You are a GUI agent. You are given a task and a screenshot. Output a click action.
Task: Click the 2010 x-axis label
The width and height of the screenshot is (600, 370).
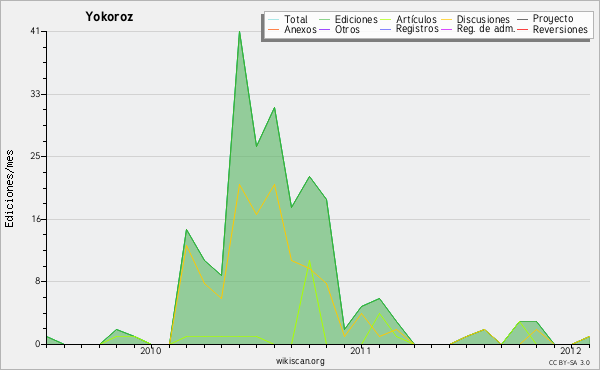pyautogui.click(x=150, y=351)
